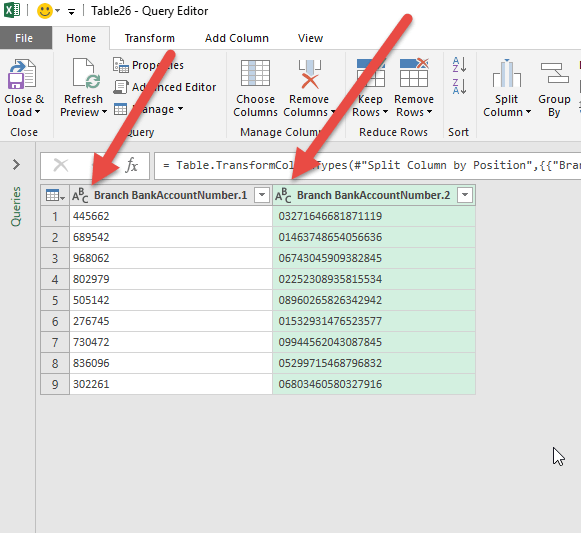Cancel formula edit with X button

click(61, 165)
